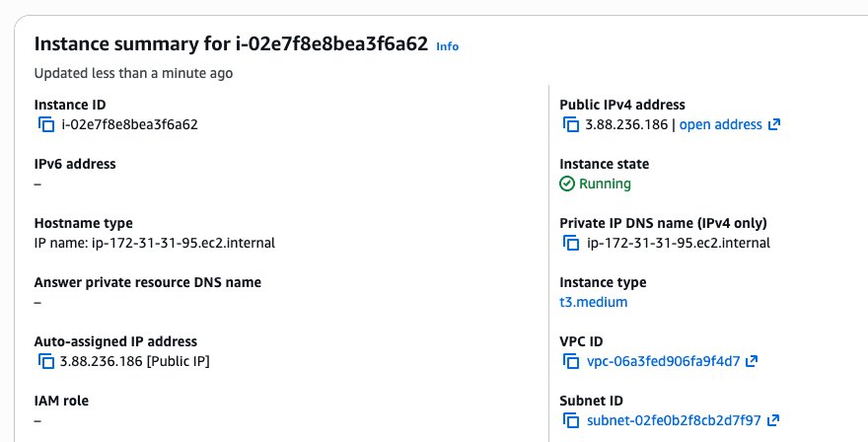The image size is (868, 442).
Task: Click external link icon beside VPC ID
Action: tap(752, 361)
